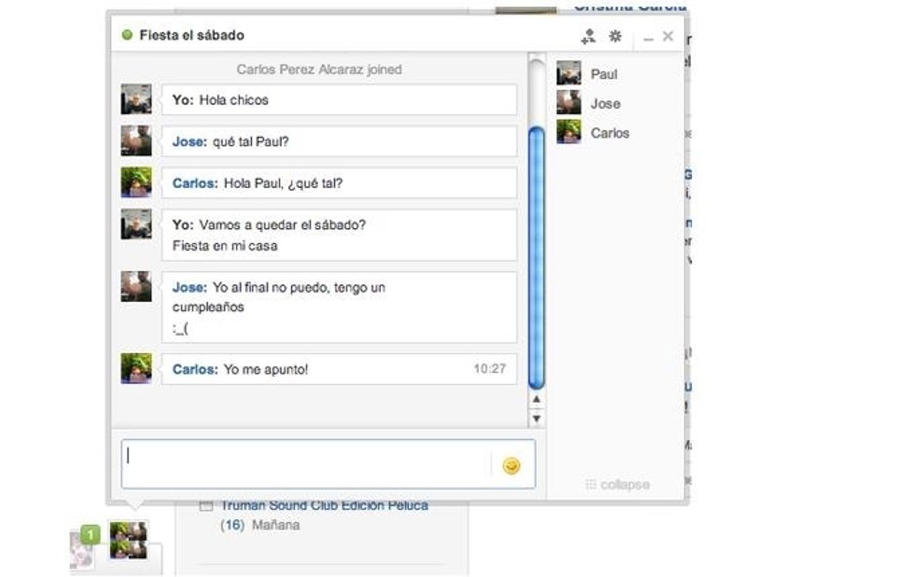This screenshot has width=924, height=577.
Task: Open chat settings via the gear icon
Action: pyautogui.click(x=615, y=36)
